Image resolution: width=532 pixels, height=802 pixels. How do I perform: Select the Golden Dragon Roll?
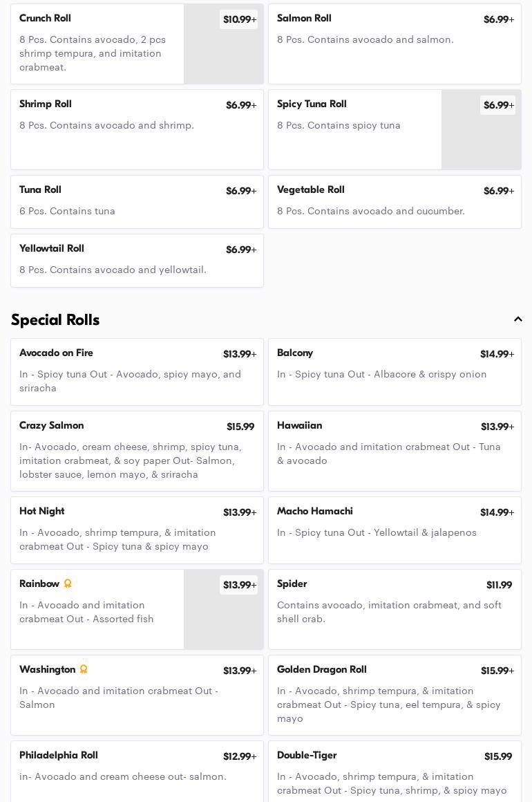click(x=395, y=695)
